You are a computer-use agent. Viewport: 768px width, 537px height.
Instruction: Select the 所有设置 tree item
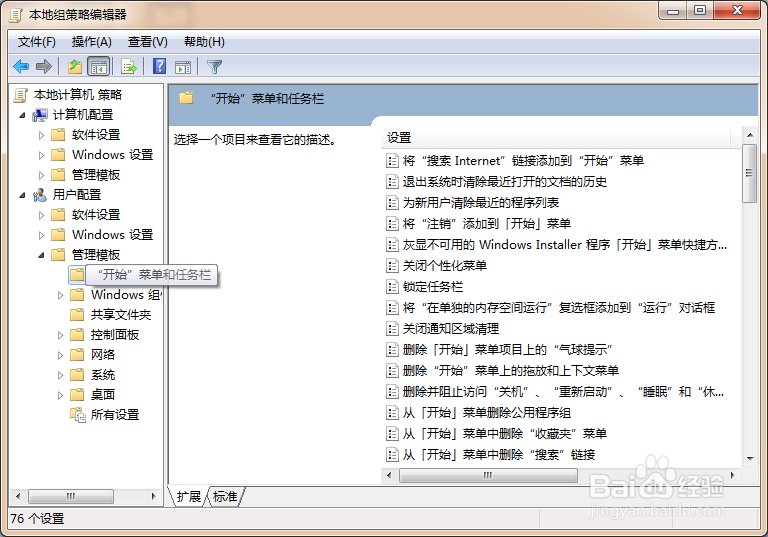[115, 415]
